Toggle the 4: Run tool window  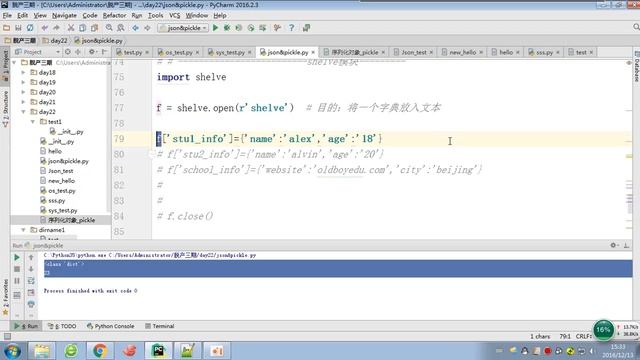(x=26, y=326)
